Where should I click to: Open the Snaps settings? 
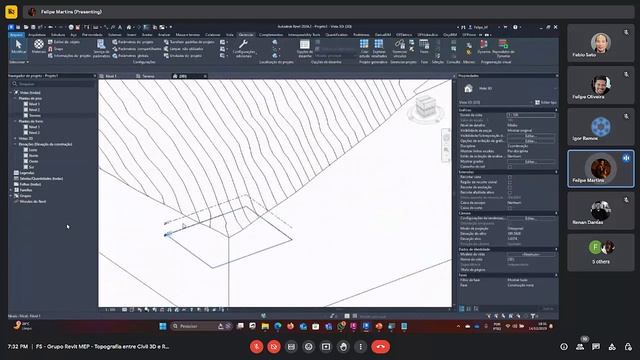56,49
